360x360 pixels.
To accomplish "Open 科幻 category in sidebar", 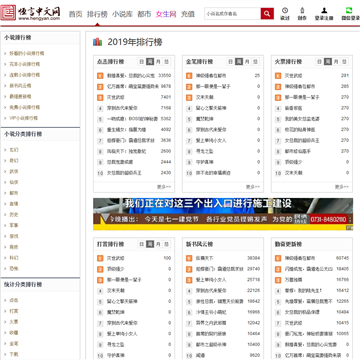I will click(14, 258).
